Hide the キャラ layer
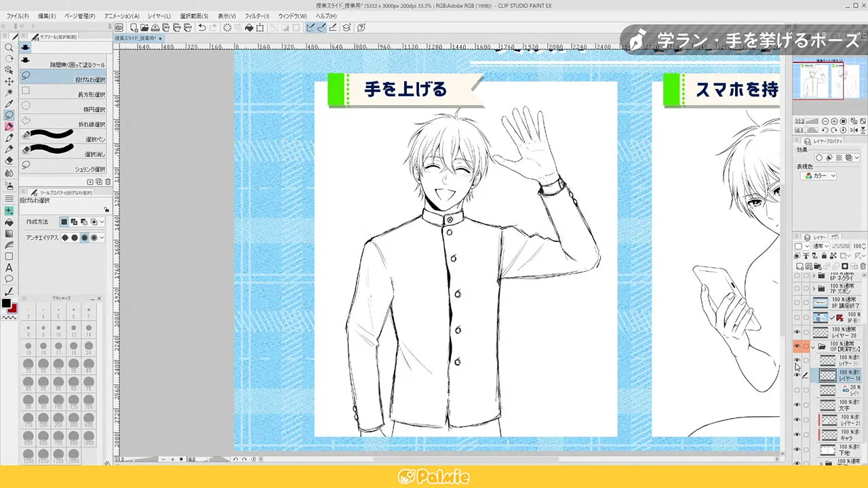The height and width of the screenshot is (488, 868). pos(796,434)
